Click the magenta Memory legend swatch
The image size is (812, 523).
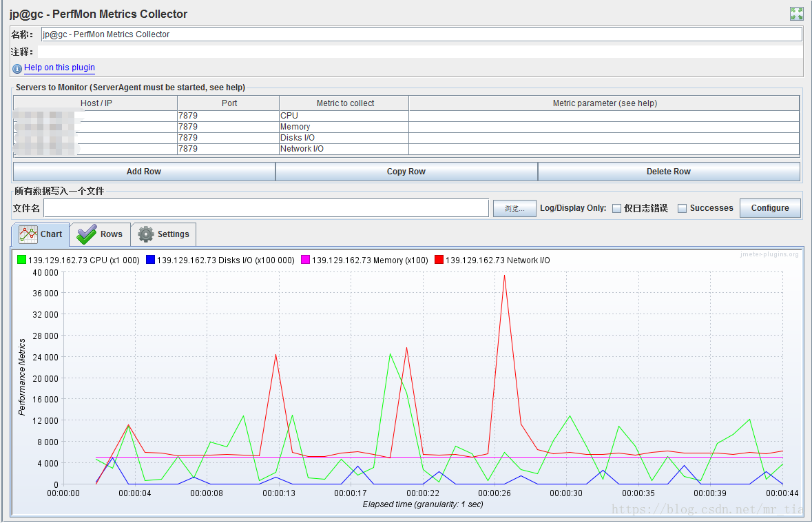tap(305, 260)
